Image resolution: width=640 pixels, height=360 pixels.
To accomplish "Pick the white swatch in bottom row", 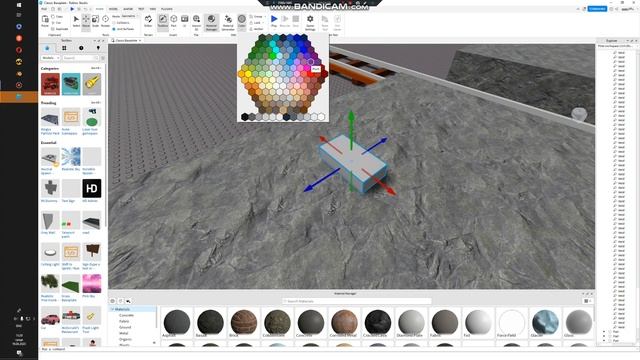I will pyautogui.click(x=321, y=117).
